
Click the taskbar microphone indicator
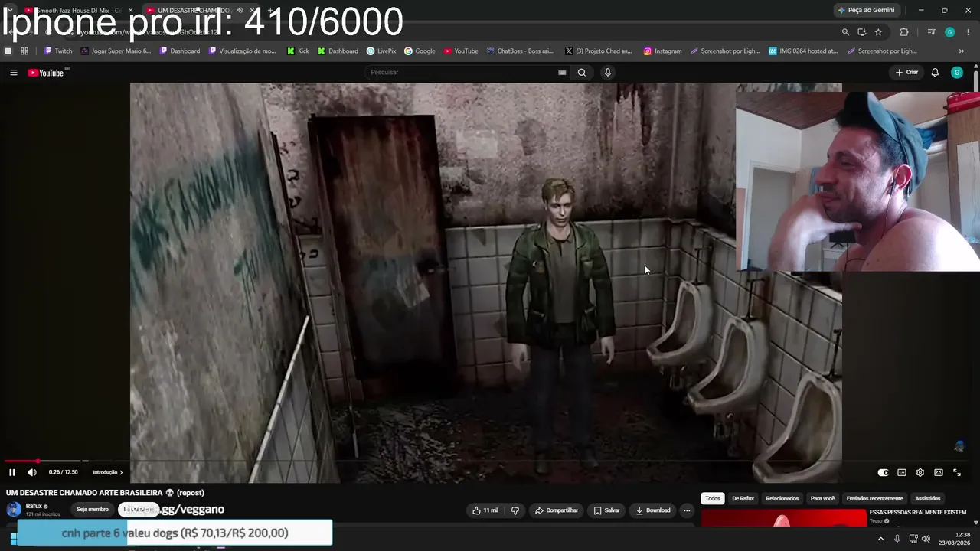click(897, 539)
